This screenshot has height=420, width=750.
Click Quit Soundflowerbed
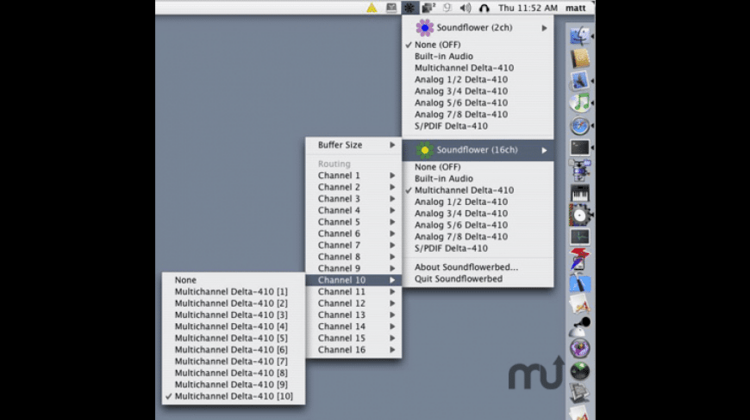click(x=459, y=278)
